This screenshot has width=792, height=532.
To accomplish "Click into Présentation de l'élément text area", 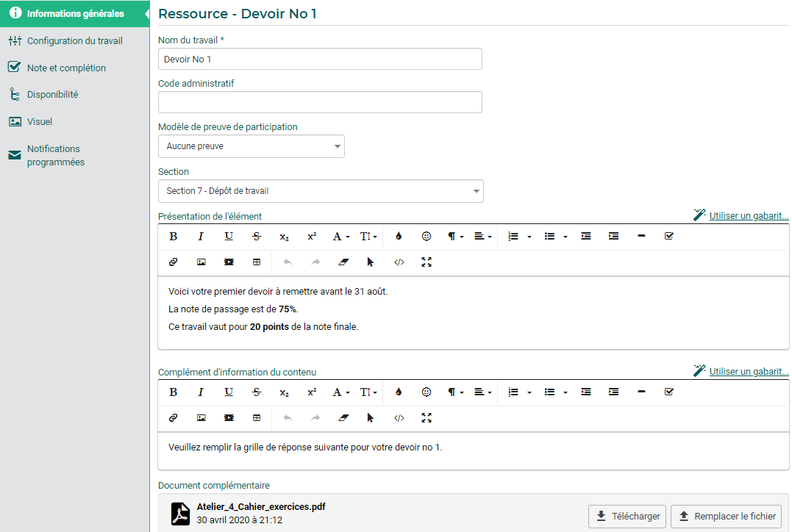I will point(474,312).
